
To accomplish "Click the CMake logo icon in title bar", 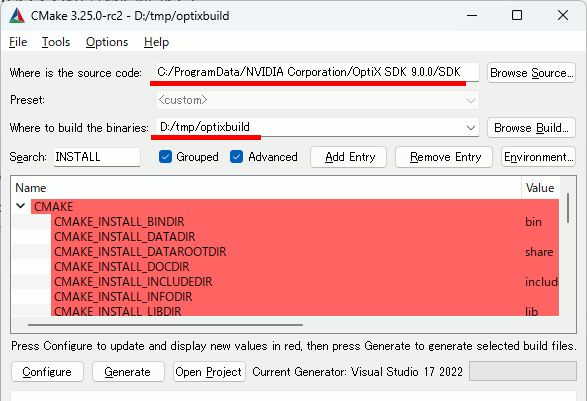I will (17, 16).
